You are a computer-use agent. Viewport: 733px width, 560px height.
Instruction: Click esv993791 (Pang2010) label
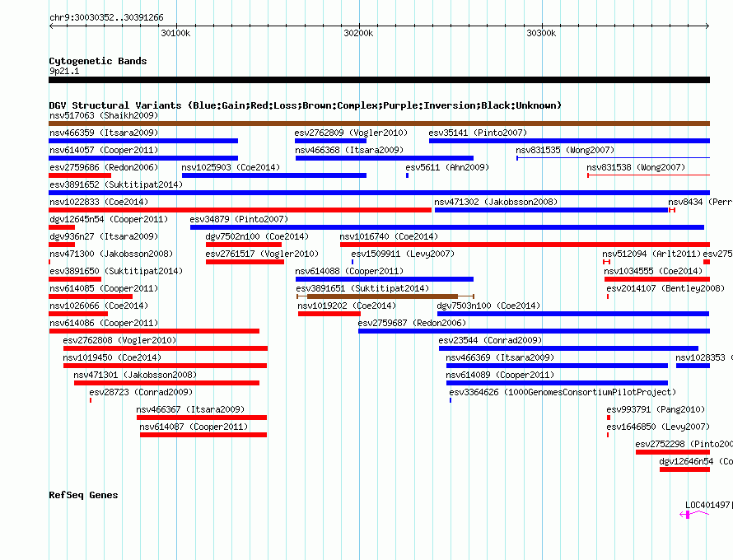point(656,409)
